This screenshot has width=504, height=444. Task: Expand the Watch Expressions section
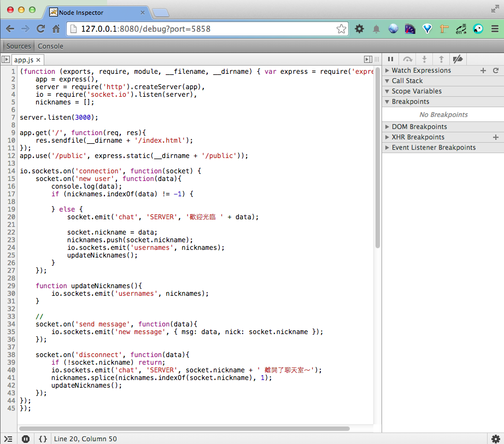point(421,71)
